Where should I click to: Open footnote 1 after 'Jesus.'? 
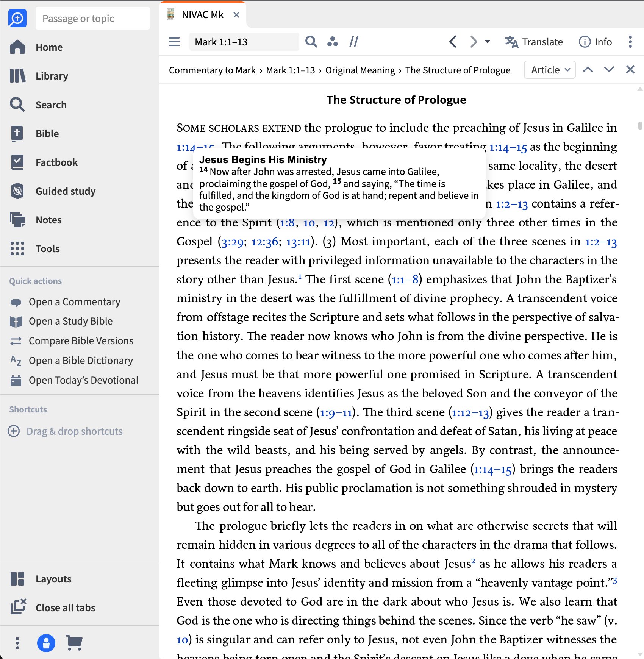click(x=300, y=276)
